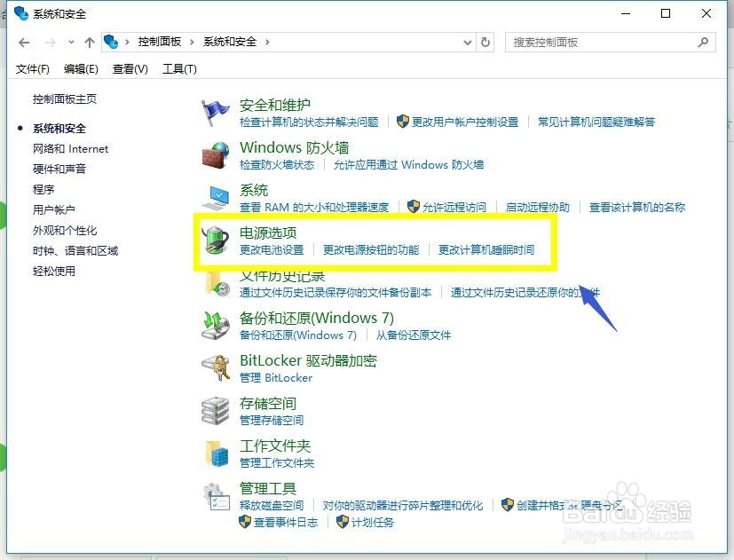Image resolution: width=734 pixels, height=560 pixels.
Task: Go up one level with up arrow
Action: [90, 43]
